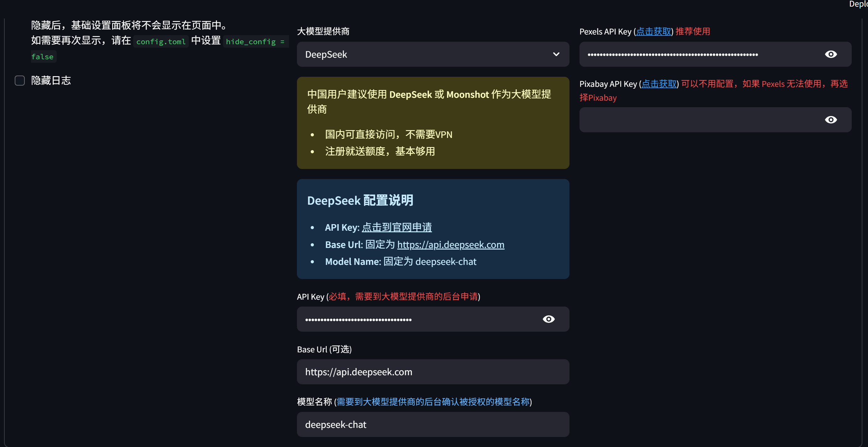This screenshot has width=868, height=447.
Task: Click the config.toml code snippet
Action: coord(161,41)
